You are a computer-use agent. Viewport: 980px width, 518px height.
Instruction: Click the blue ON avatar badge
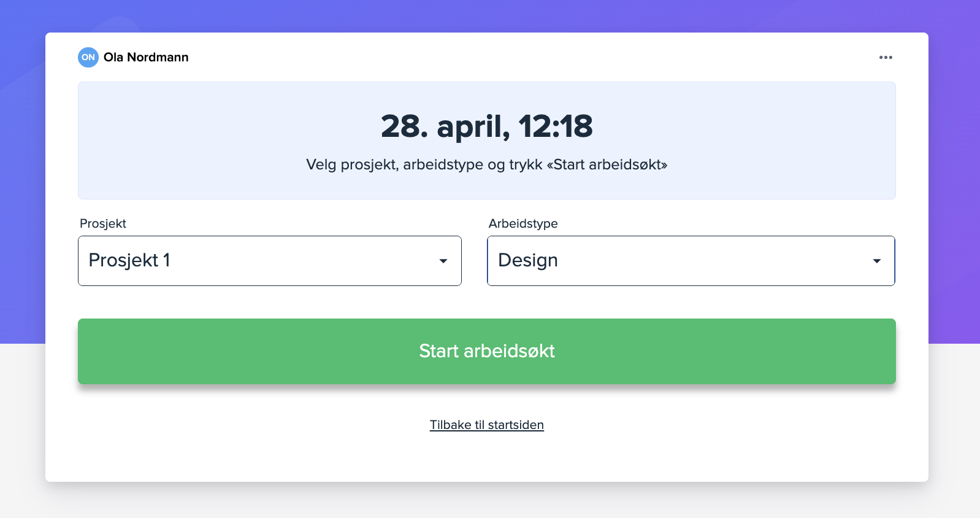[x=88, y=57]
